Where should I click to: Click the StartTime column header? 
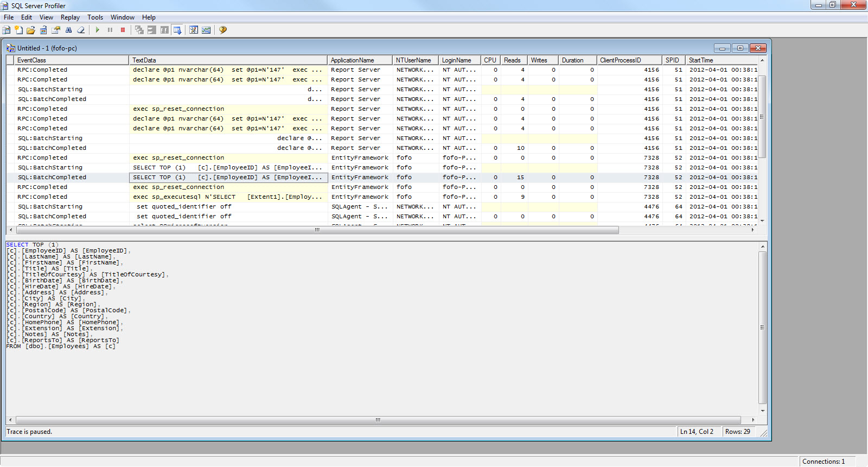click(x=722, y=60)
